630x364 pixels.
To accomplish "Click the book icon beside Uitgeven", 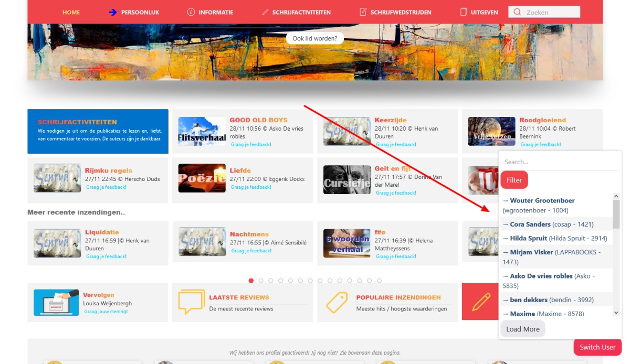I will click(463, 12).
